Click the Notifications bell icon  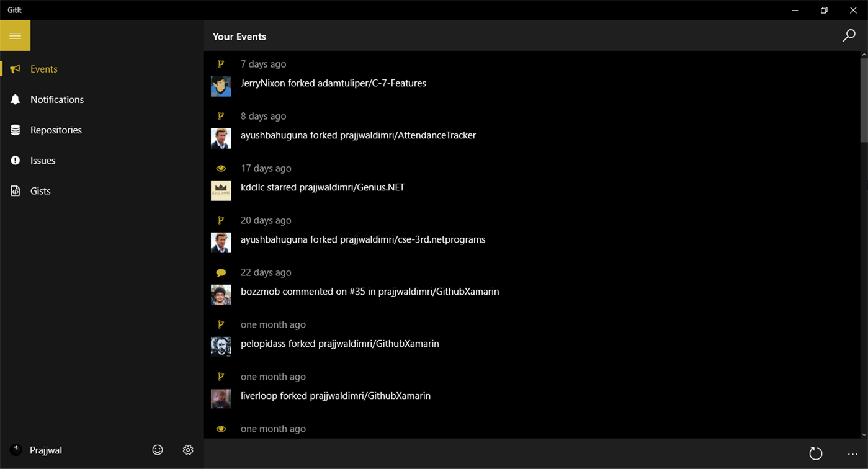[15, 99]
